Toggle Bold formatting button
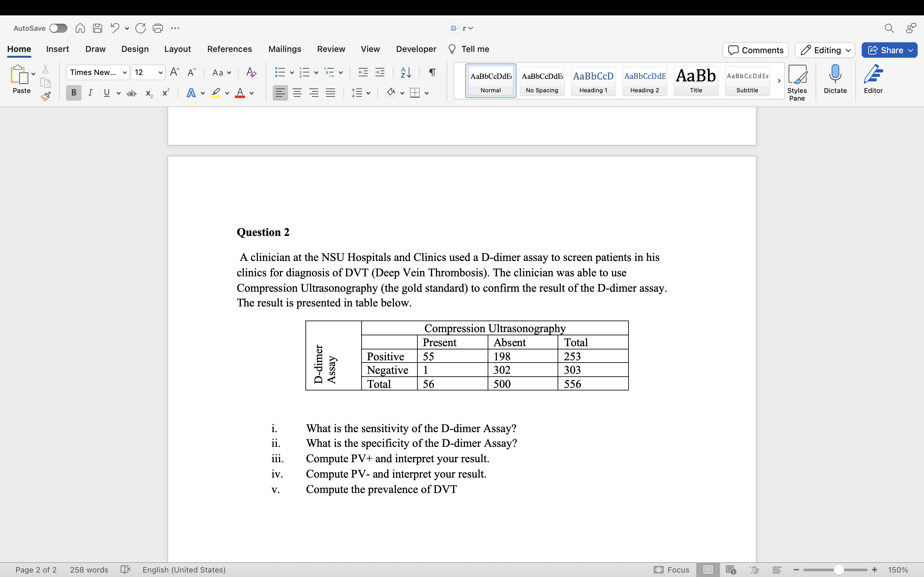Screen dimensions: 924x577 (x=74, y=93)
